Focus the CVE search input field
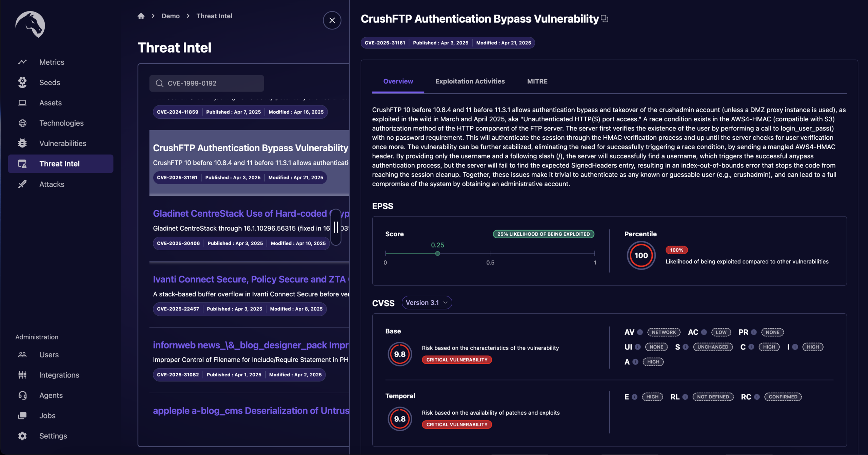This screenshot has height=455, width=868. coord(206,83)
